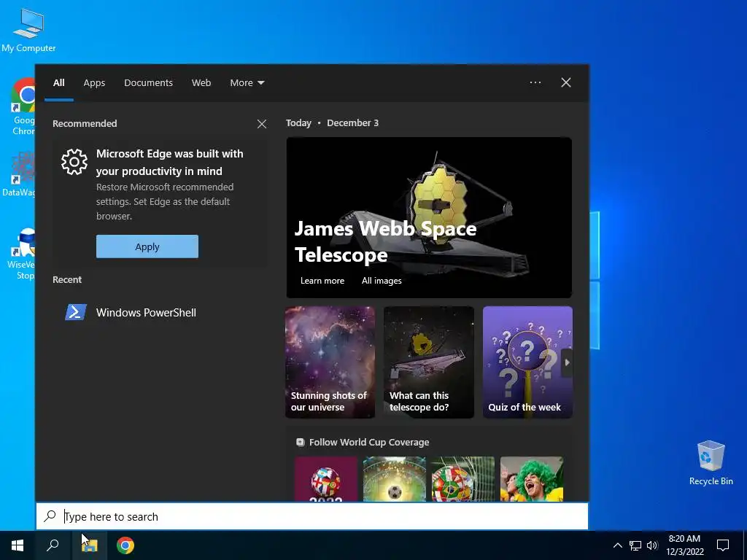
Task: Show hidden system tray icons
Action: click(617, 545)
